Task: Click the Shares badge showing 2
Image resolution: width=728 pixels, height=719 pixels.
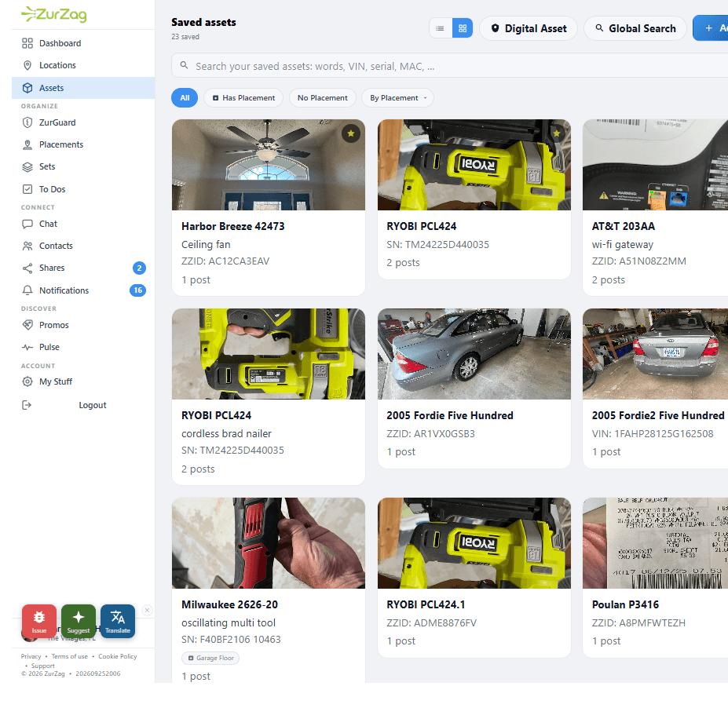Action: 139,268
